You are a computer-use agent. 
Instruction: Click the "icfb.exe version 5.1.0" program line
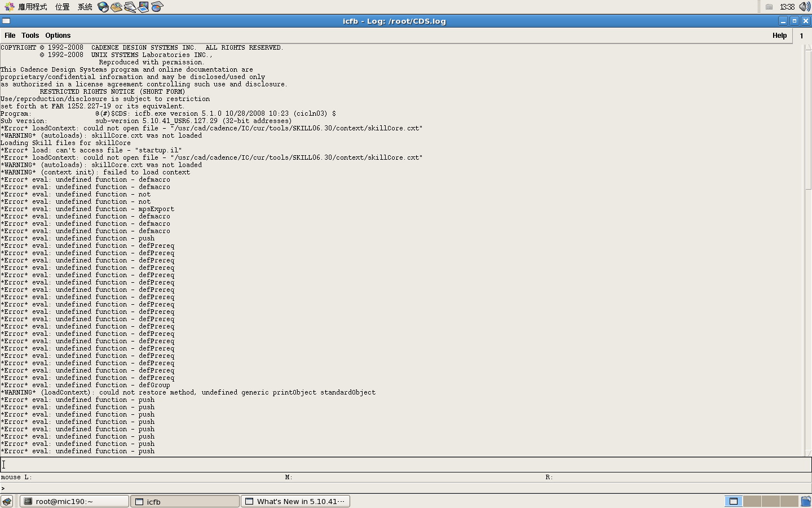168,113
